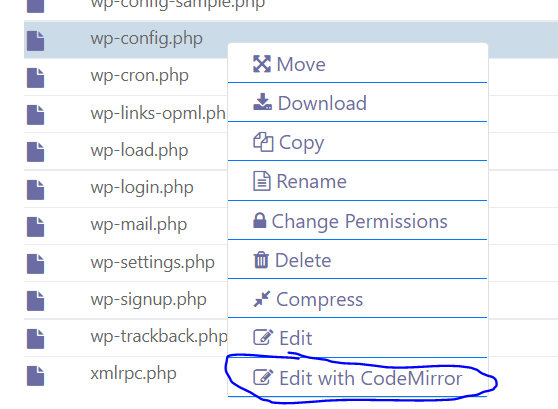The image size is (558, 409).
Task: Click the Rename document icon
Action: click(x=262, y=181)
